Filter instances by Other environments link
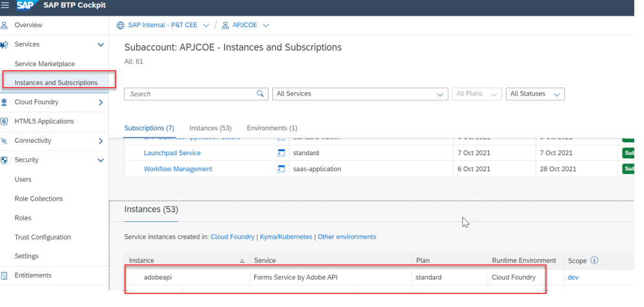The image size is (644, 307). [347, 237]
